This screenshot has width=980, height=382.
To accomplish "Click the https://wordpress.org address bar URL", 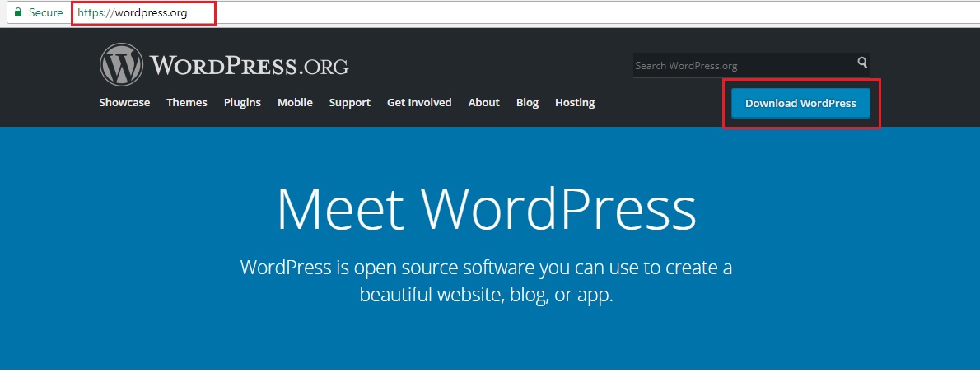I will (133, 12).
